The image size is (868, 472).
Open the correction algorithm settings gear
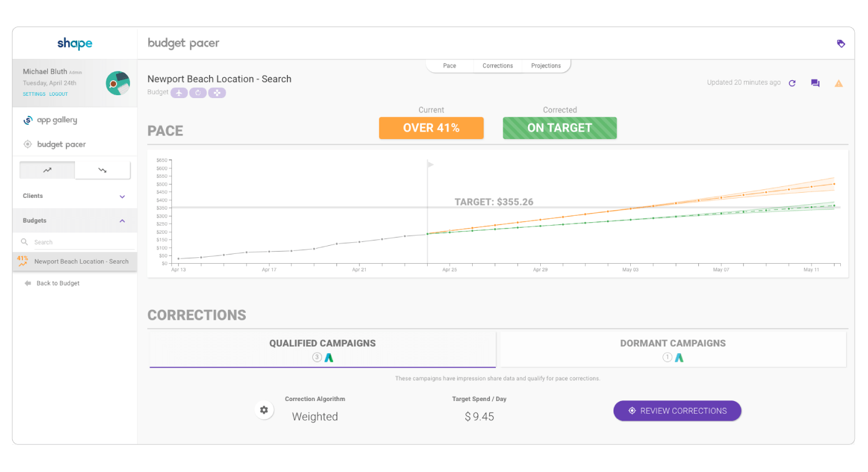click(264, 410)
